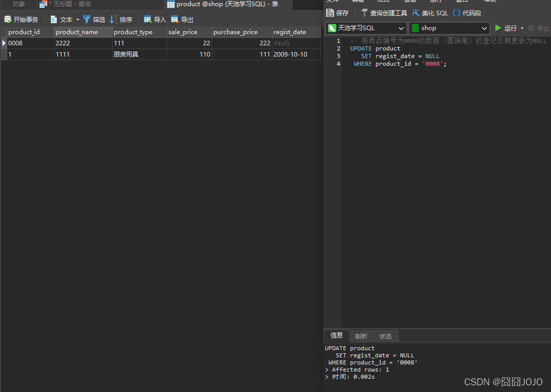Select the regist_date cell 2009-10-10
Image resolution: width=551 pixels, height=392 pixels.
[296, 55]
